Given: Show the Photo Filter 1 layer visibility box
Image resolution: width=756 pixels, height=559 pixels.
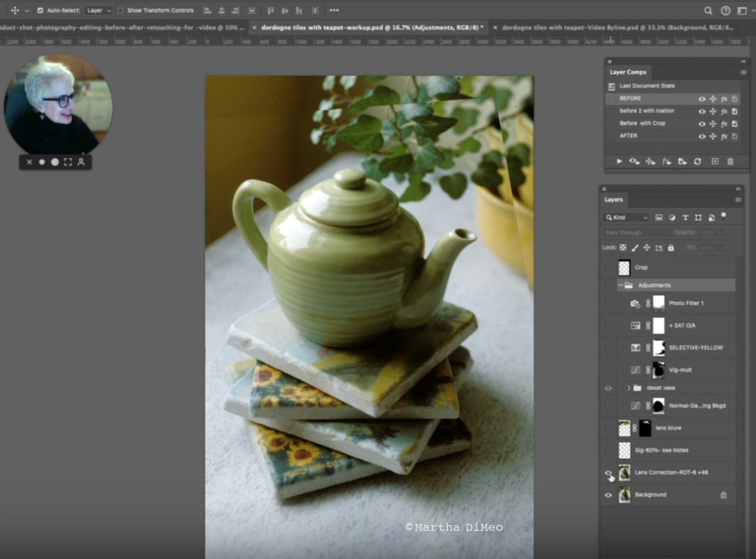Looking at the screenshot, I should [x=608, y=303].
